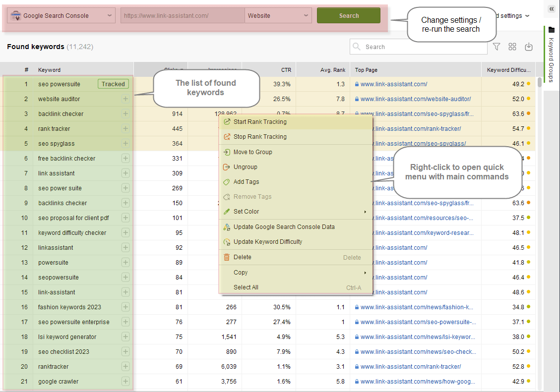Viewport: 560px width, 392px height.
Task: Open the top page link for ranktracker
Action: (411, 366)
